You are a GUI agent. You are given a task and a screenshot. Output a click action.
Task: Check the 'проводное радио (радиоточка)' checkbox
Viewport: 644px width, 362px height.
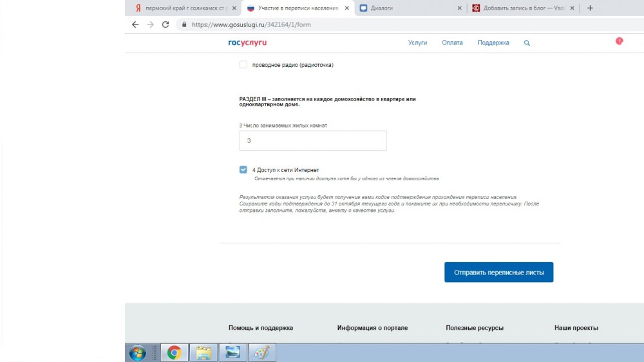pos(243,65)
